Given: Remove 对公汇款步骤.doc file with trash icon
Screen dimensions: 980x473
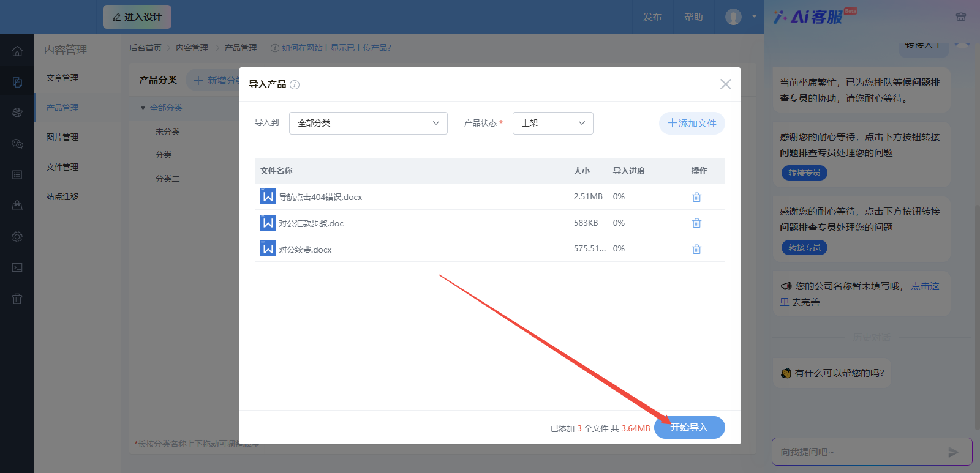Looking at the screenshot, I should click(x=696, y=223).
